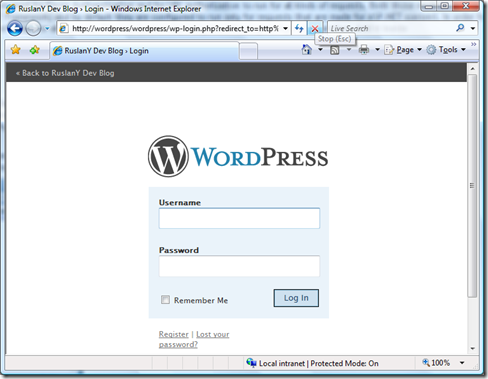Click the browser Back arrow button
This screenshot has height=379, width=488.
pos(15,28)
